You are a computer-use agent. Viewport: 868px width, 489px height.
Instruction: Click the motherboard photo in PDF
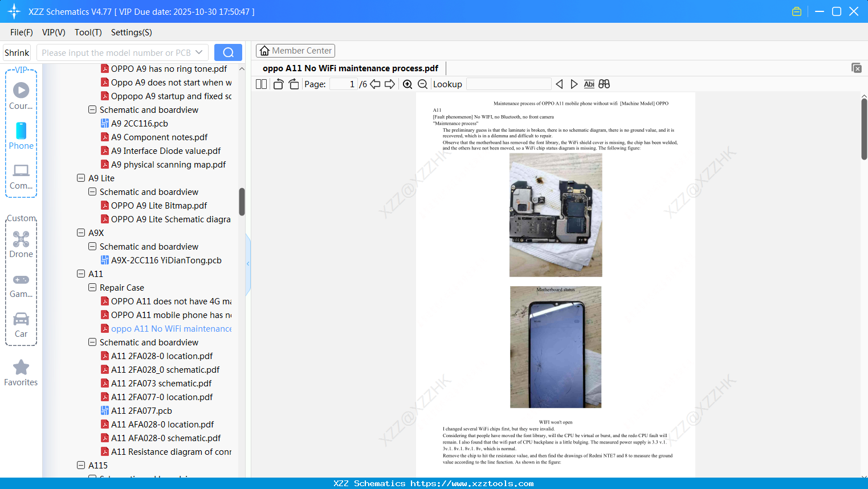pyautogui.click(x=556, y=215)
